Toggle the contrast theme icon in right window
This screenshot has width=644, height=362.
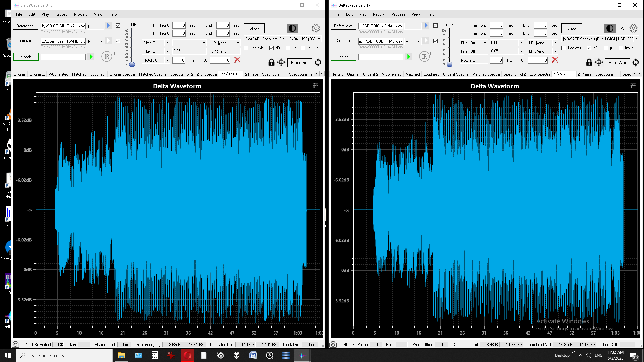click(x=610, y=28)
